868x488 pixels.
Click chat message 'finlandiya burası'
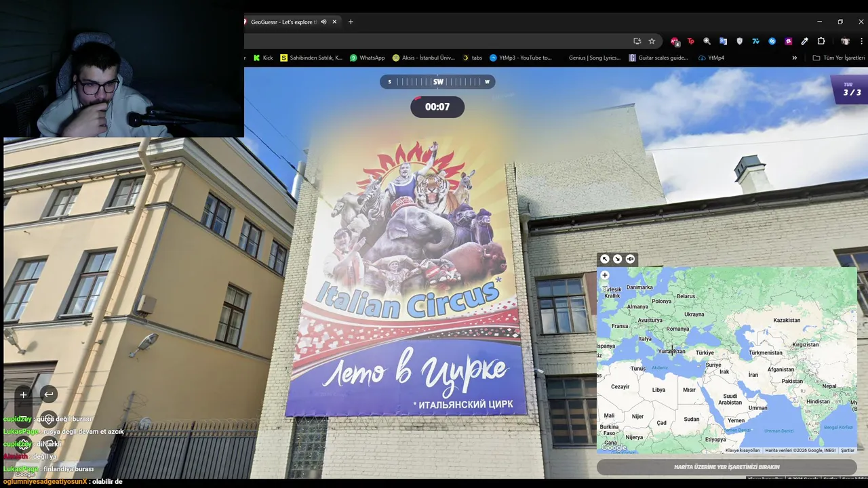[68, 469]
